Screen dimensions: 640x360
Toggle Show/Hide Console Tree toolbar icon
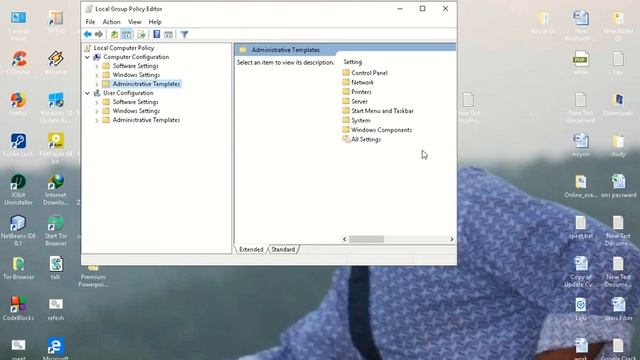127,34
